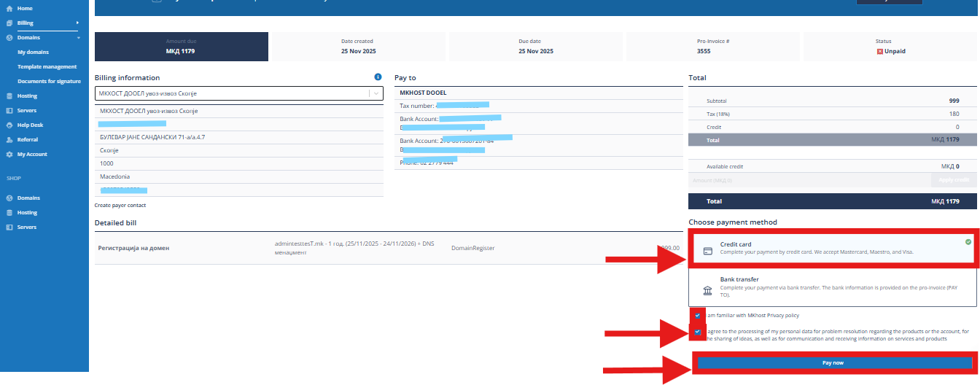
Task: Click the Create payer contact link
Action: click(x=120, y=206)
